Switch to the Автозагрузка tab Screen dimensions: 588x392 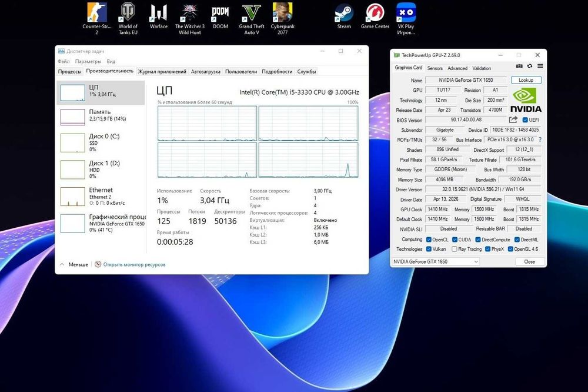click(x=205, y=72)
